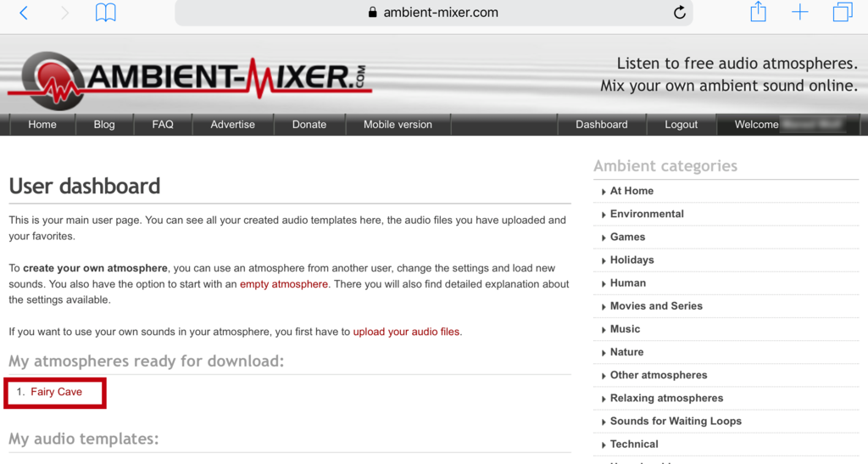Viewport: 868px width, 464px height.
Task: Open Safari bookmarks book icon
Action: [x=105, y=12]
